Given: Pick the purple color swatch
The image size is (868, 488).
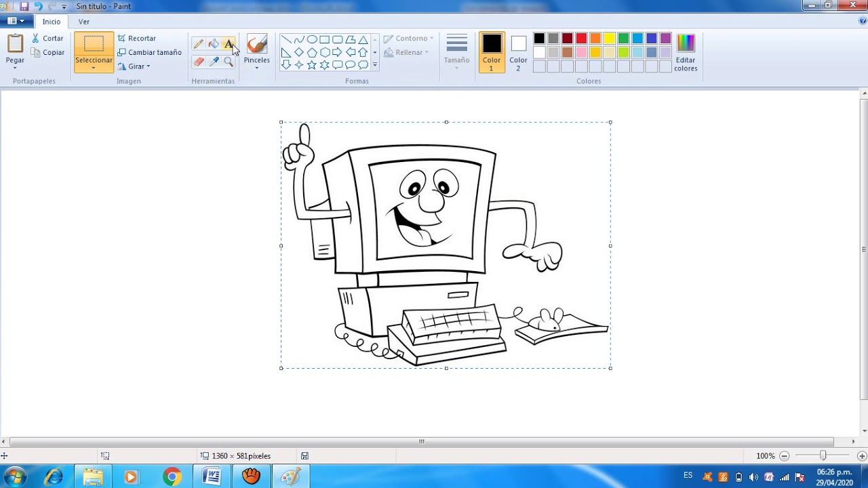Looking at the screenshot, I should click(x=666, y=39).
